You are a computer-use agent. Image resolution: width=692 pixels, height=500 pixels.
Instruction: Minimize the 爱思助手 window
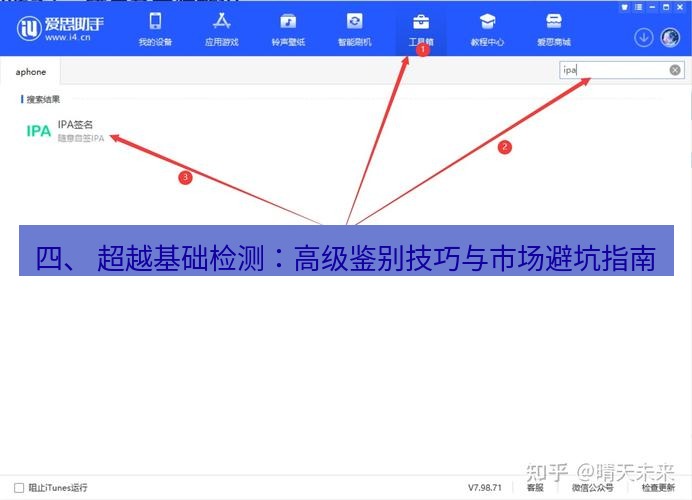pyautogui.click(x=652, y=7)
